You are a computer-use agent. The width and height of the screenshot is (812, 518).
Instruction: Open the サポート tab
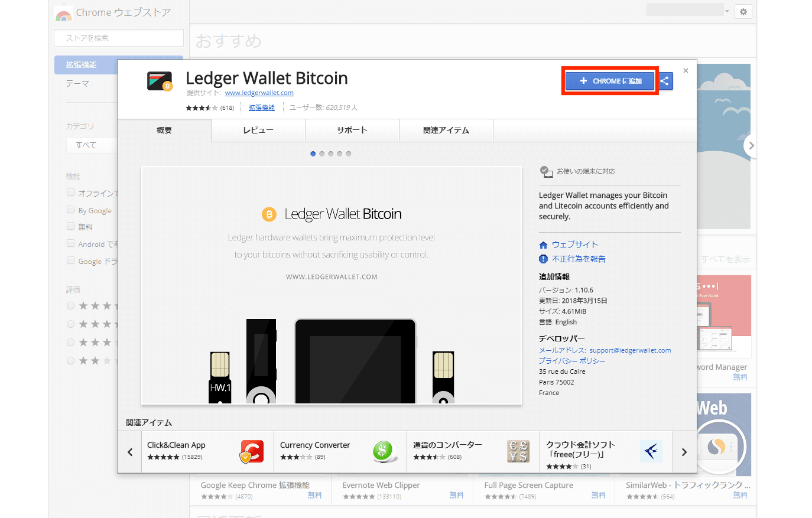click(352, 131)
